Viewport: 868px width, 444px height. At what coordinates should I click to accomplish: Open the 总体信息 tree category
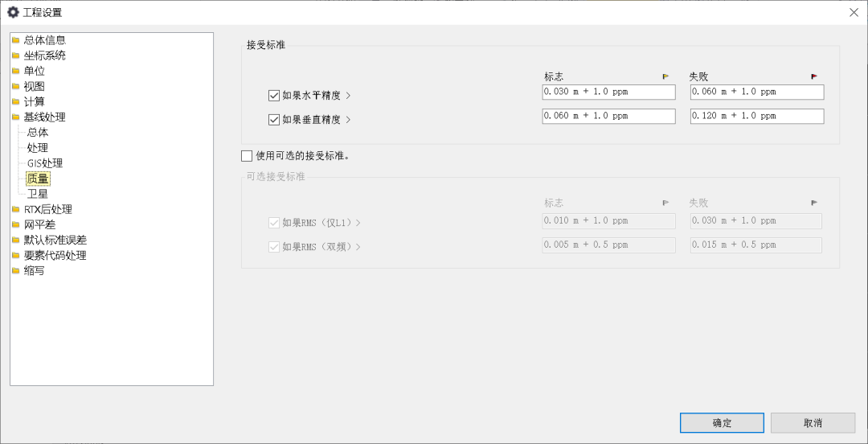pyautogui.click(x=45, y=40)
